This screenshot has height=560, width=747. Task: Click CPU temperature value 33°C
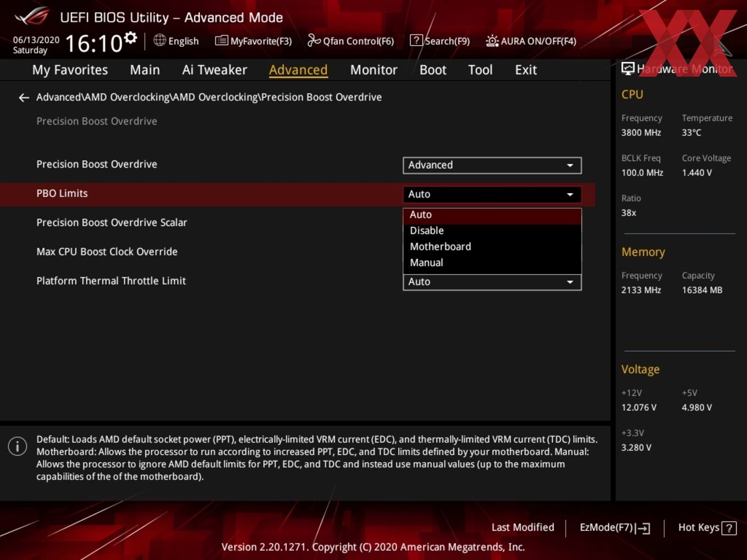click(x=692, y=133)
